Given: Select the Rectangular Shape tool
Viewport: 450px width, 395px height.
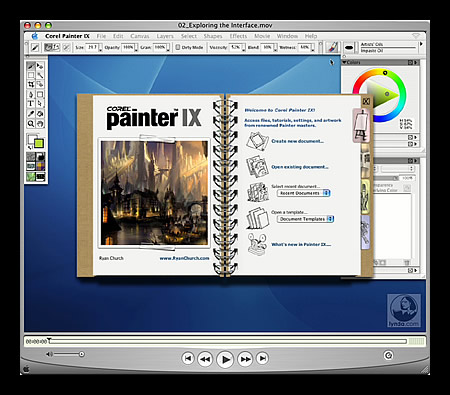Looking at the screenshot, I should (40, 94).
